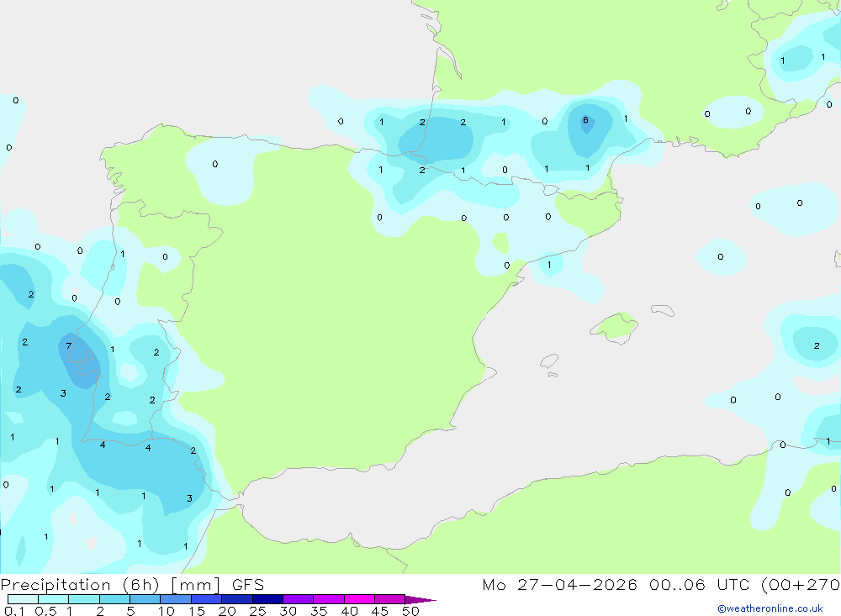841x616 pixels.
Task: Click the '7' precipitation value near Portugal coast
Action: (x=69, y=345)
